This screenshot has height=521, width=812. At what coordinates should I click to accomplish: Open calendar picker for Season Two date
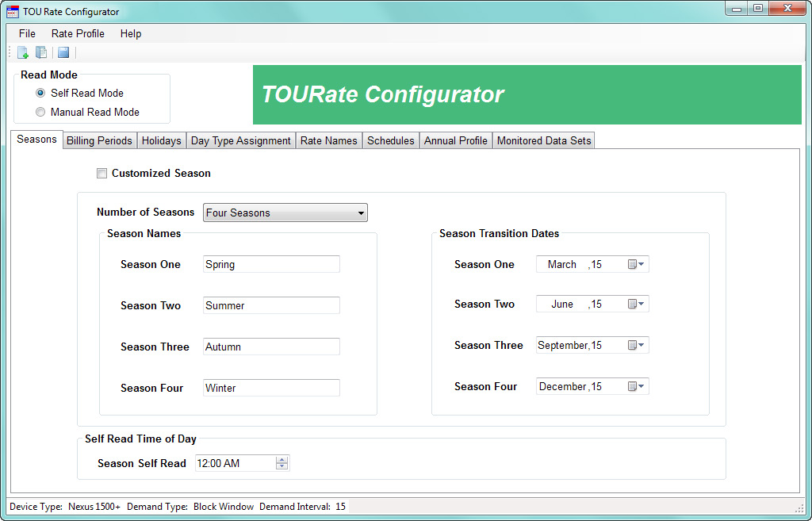[x=636, y=304]
